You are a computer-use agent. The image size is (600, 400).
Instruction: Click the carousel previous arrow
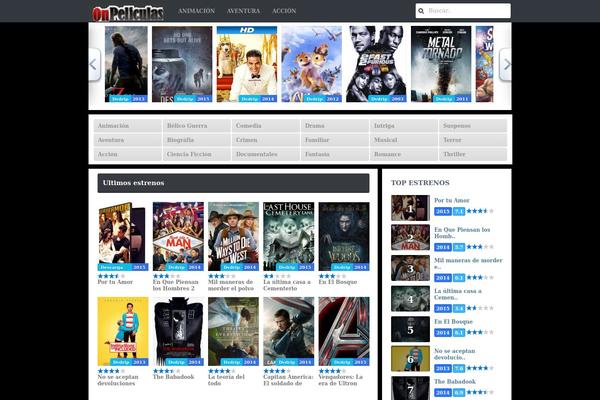(x=94, y=64)
